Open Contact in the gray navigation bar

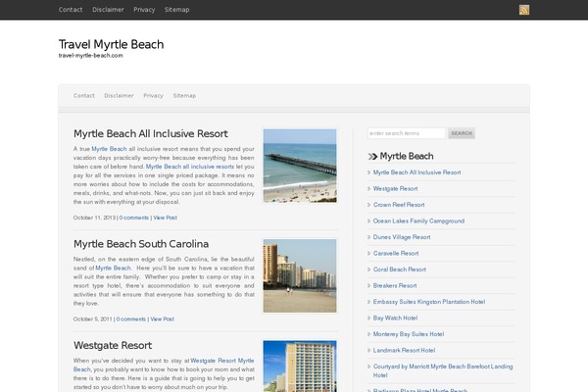tap(84, 96)
